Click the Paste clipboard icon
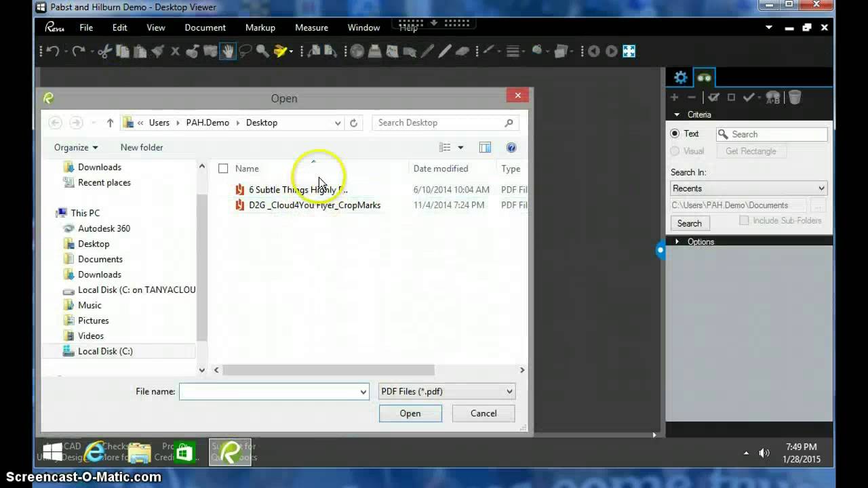868x488 pixels. tap(140, 52)
